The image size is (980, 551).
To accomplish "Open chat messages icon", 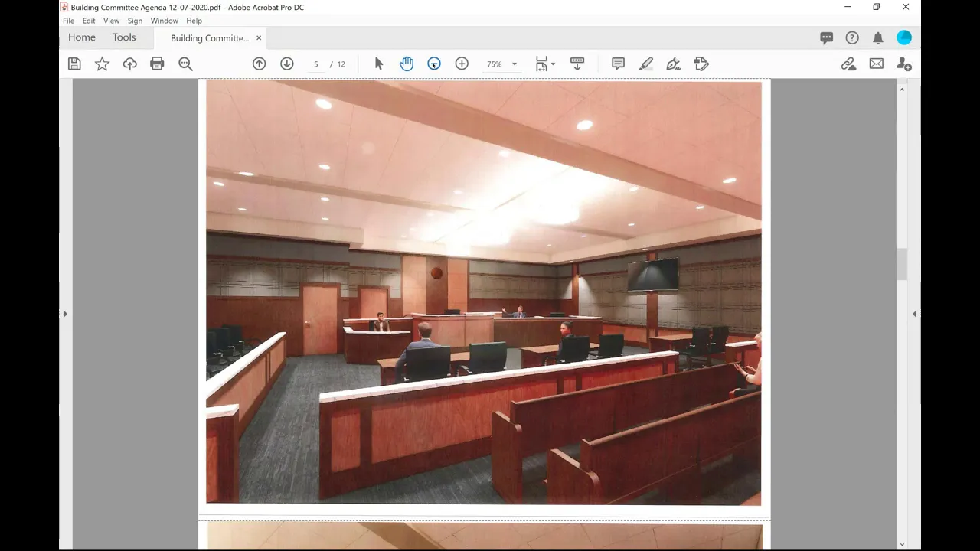I will pyautogui.click(x=826, y=38).
